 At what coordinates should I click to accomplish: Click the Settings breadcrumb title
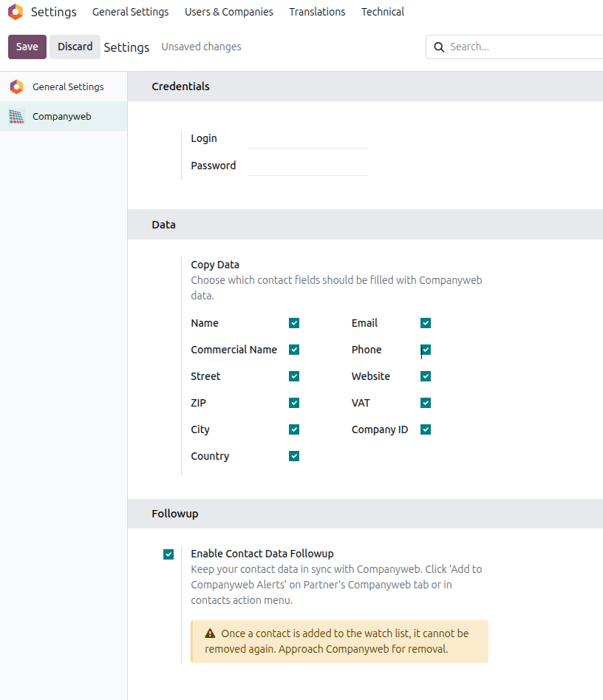click(127, 47)
